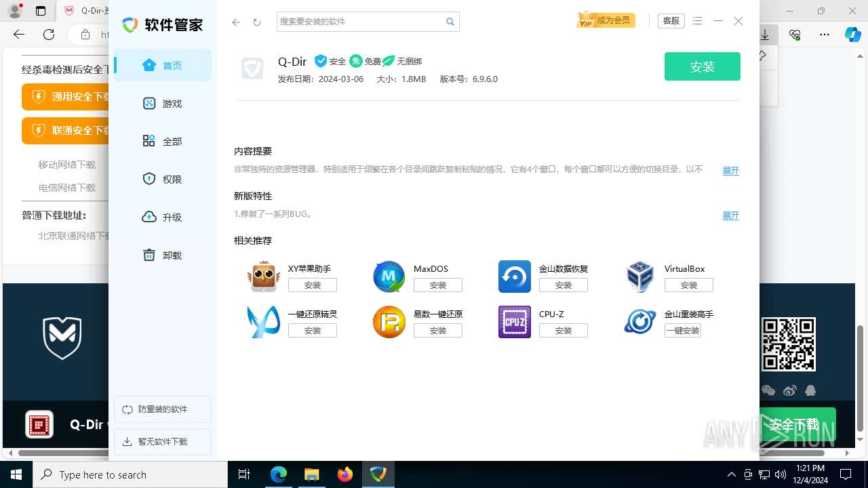The height and width of the screenshot is (488, 868).
Task: Click Edge browser back button
Action: point(19,35)
